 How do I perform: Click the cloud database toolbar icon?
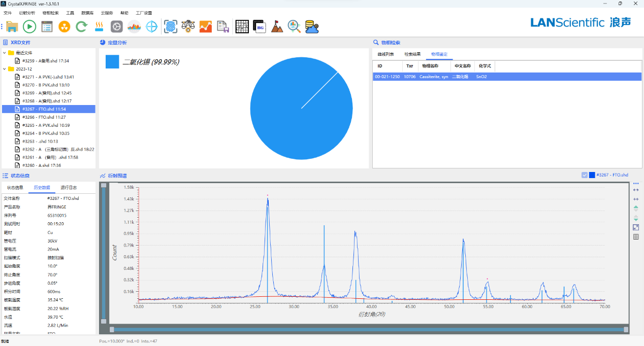(311, 26)
